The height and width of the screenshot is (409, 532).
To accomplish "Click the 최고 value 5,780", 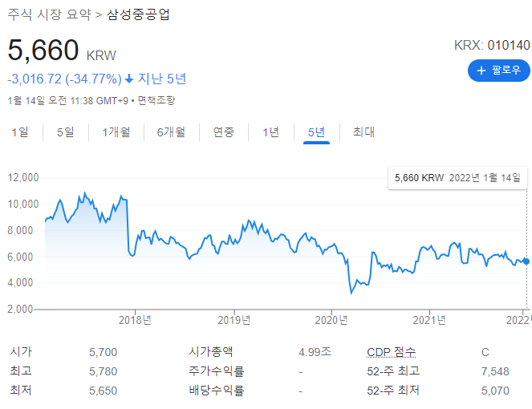I will (104, 371).
